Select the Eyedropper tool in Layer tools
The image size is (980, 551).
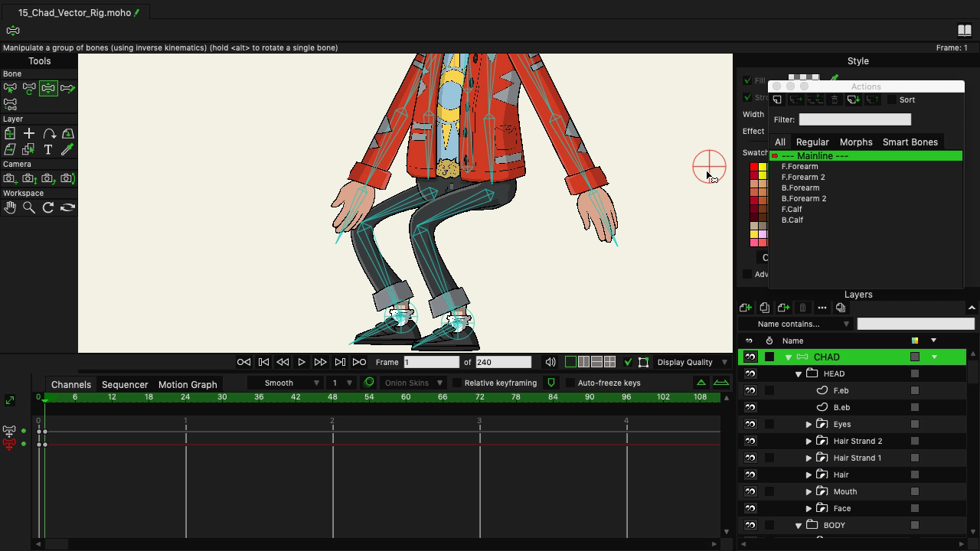pyautogui.click(x=67, y=150)
